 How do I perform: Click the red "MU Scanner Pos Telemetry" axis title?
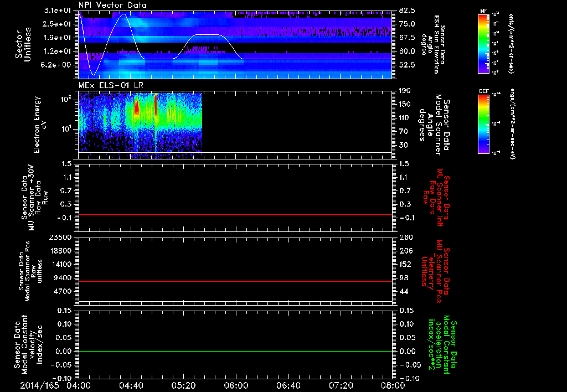(435, 271)
